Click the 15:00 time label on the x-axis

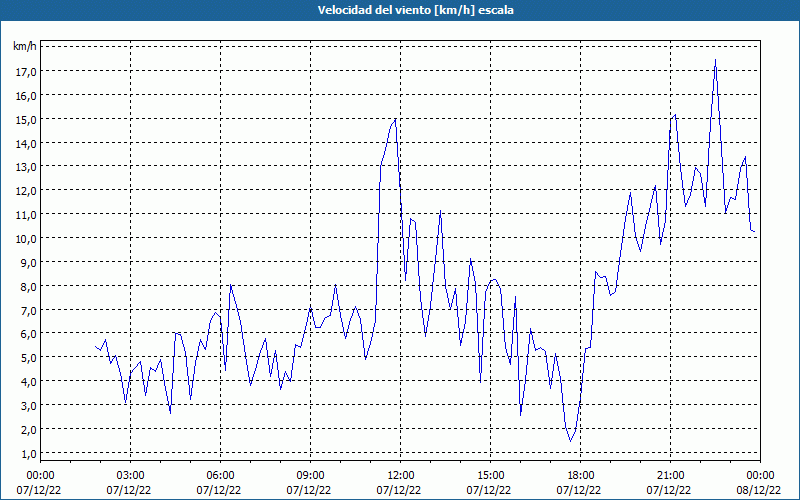click(x=490, y=476)
